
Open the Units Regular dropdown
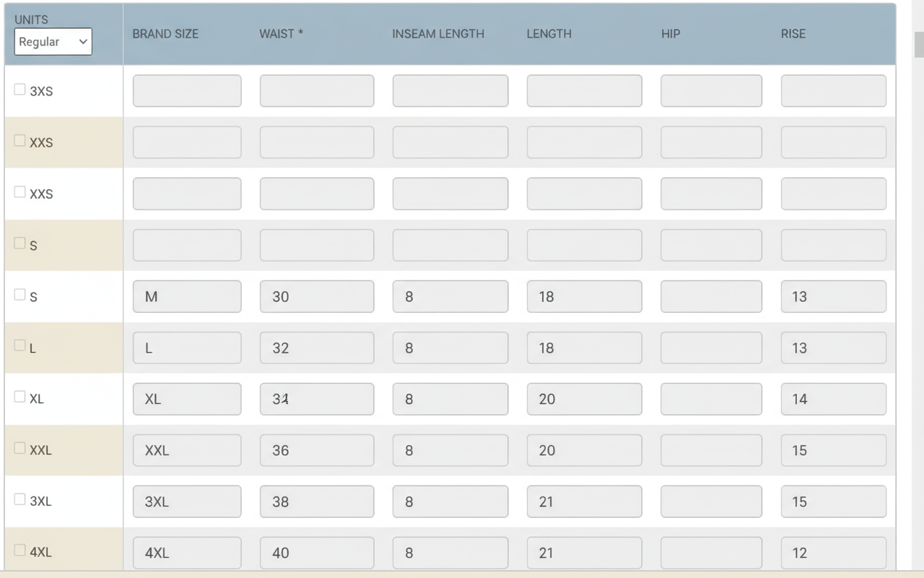pos(53,42)
